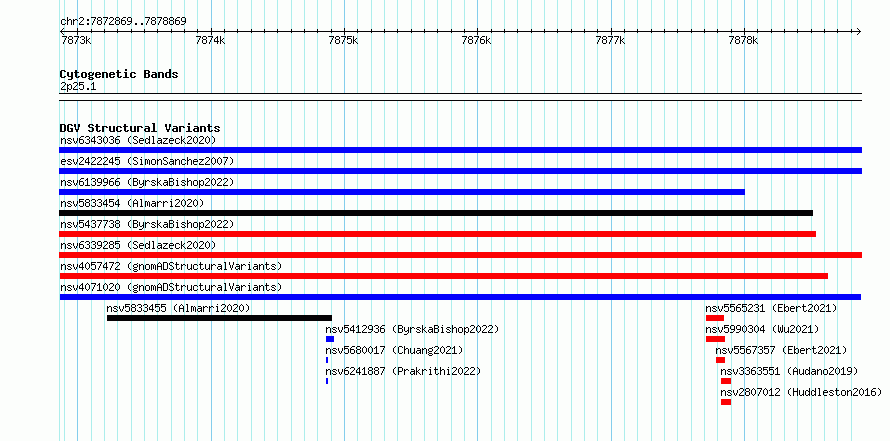This screenshot has height=441, width=890.
Task: Open nsv3363551 (Audano2019) label
Action: click(x=789, y=371)
